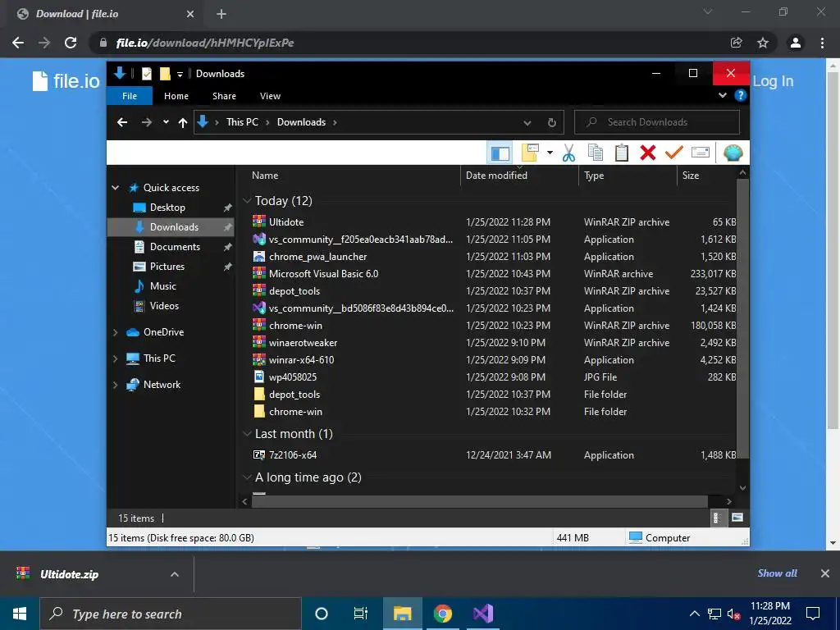The width and height of the screenshot is (840, 630).
Task: Open address bar previous locations dropdown
Action: point(527,123)
